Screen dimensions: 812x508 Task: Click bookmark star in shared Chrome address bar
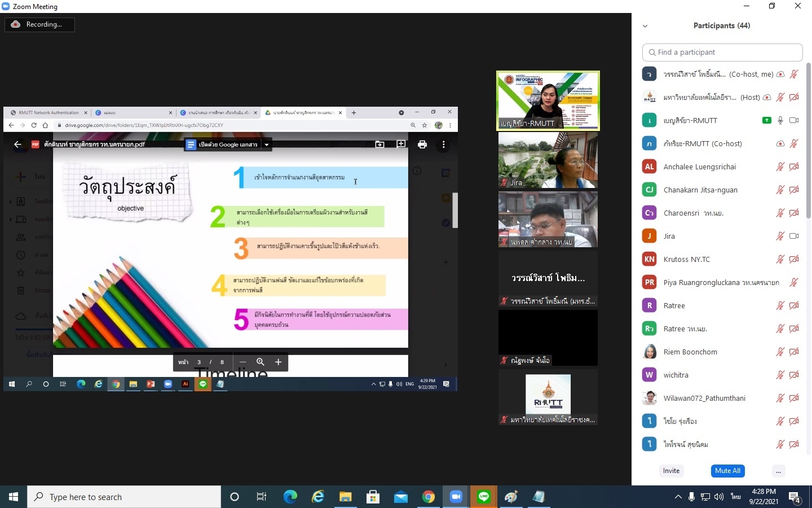425,125
